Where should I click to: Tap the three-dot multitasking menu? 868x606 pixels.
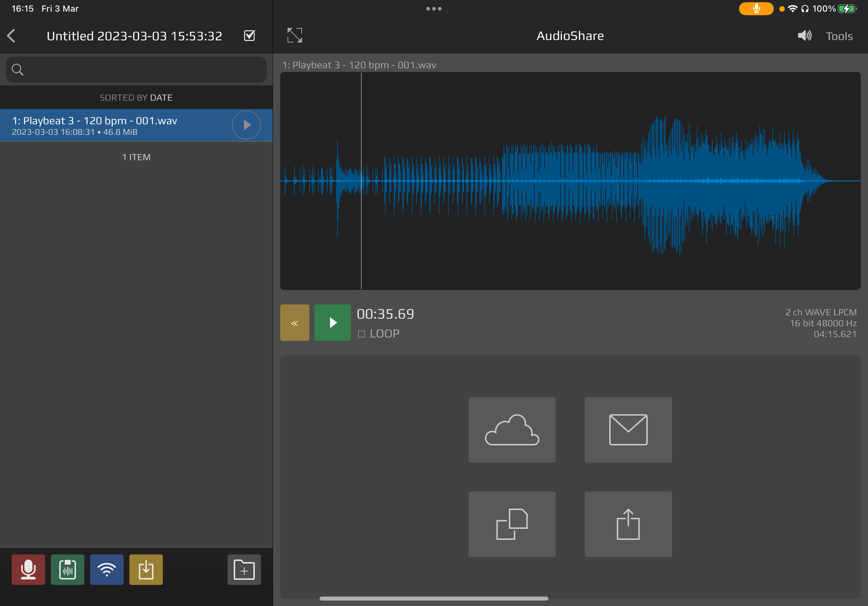[x=434, y=9]
